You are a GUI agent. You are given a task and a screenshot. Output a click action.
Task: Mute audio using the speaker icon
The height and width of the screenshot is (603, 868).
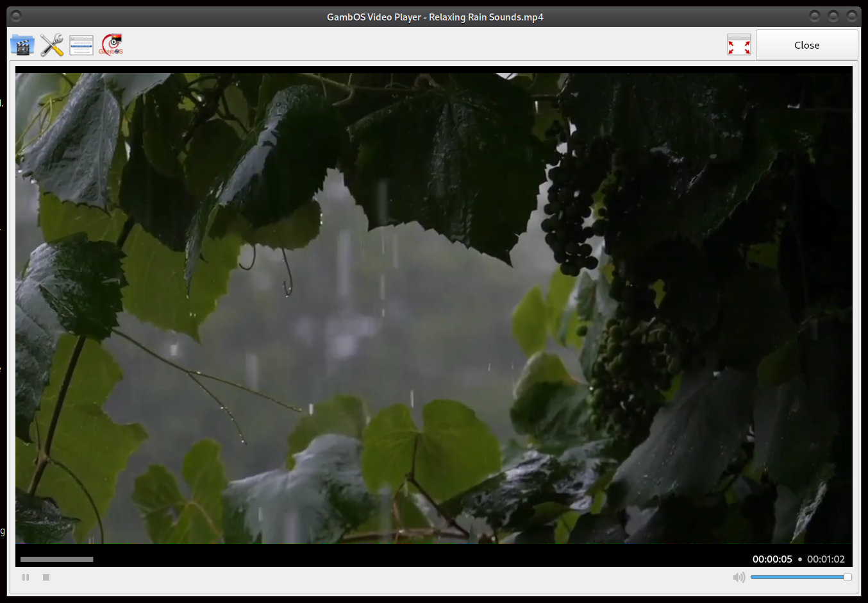click(x=739, y=577)
